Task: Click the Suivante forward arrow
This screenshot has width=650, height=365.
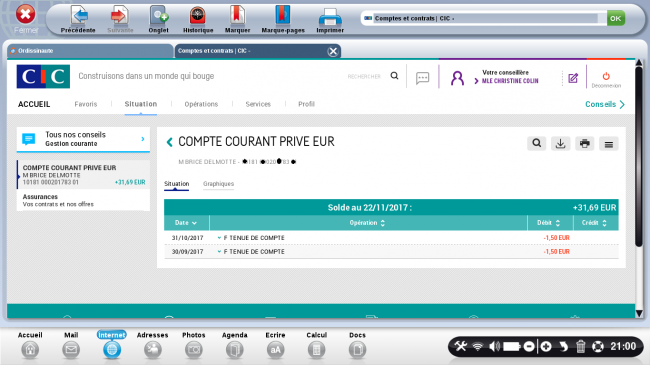Action: click(x=120, y=16)
